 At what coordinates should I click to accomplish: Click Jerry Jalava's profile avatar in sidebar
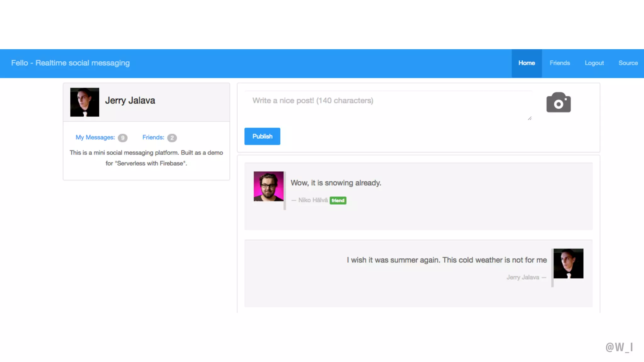coord(85,102)
